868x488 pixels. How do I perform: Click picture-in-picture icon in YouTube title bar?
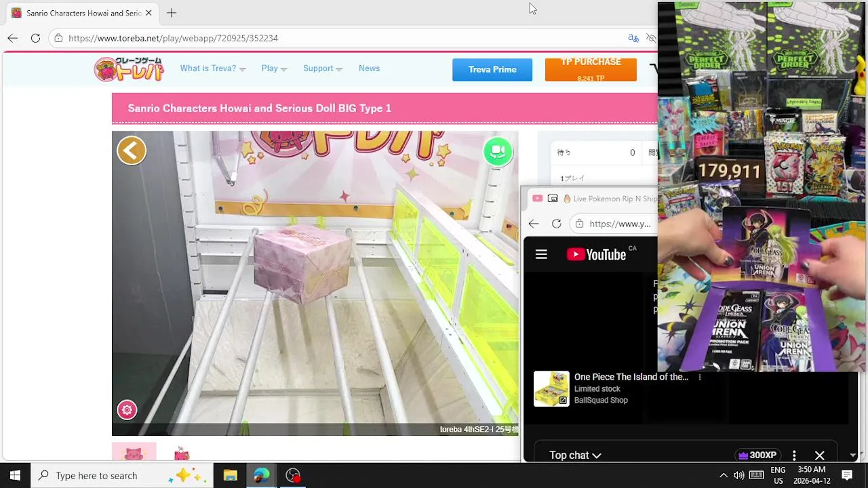tap(553, 199)
